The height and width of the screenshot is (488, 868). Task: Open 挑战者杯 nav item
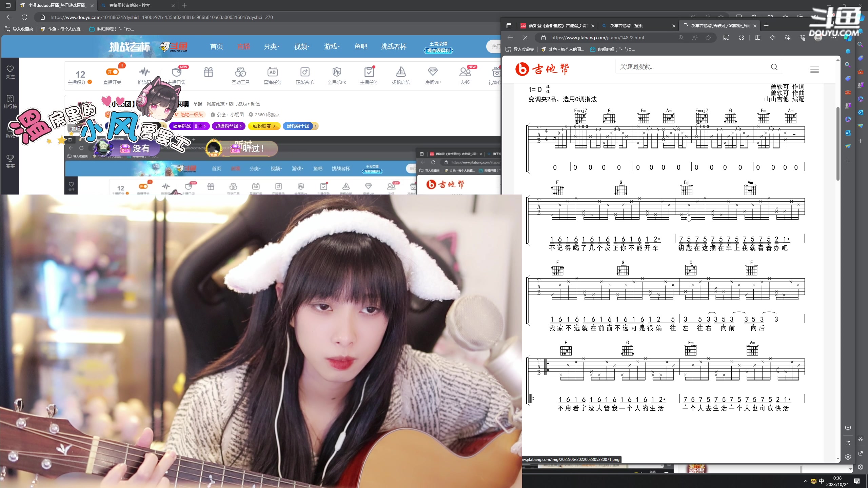pyautogui.click(x=394, y=47)
